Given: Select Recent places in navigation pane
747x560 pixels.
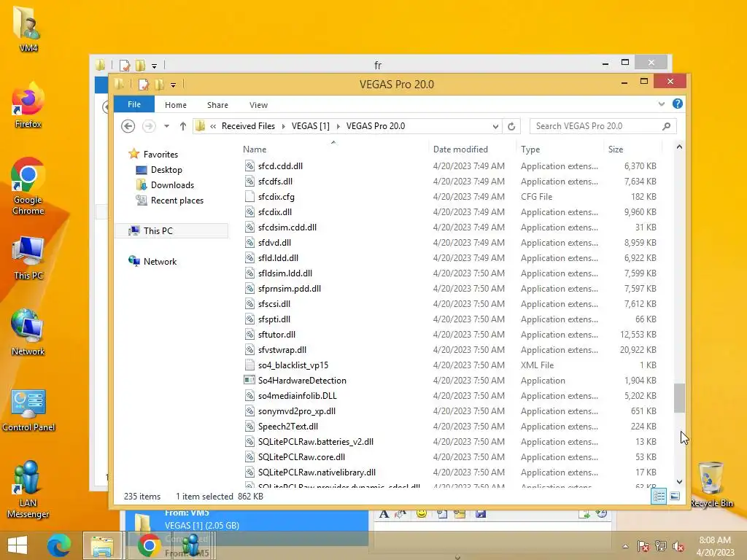Looking at the screenshot, I should pyautogui.click(x=177, y=201).
